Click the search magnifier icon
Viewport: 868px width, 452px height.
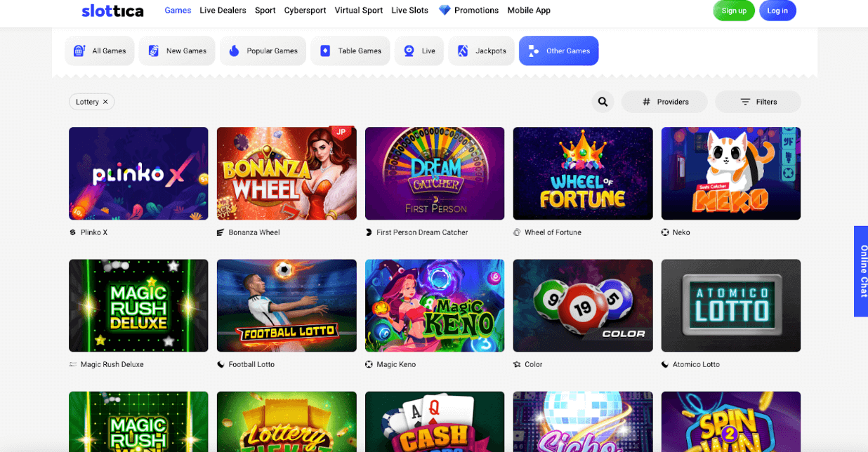pos(603,102)
